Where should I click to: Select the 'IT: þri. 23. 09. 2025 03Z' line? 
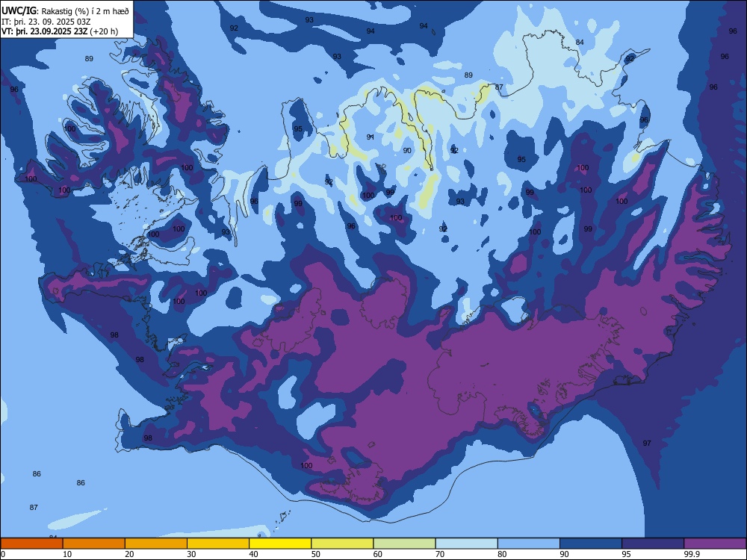click(46, 22)
